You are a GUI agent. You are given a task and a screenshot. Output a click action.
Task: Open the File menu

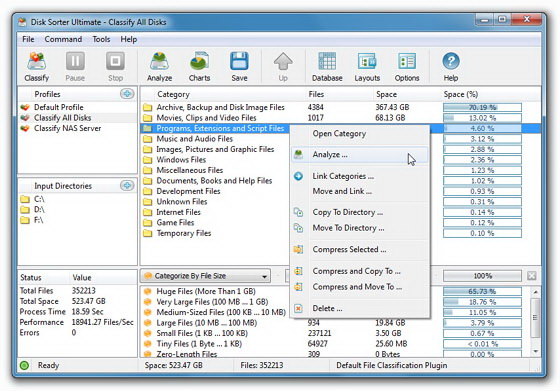(28, 39)
